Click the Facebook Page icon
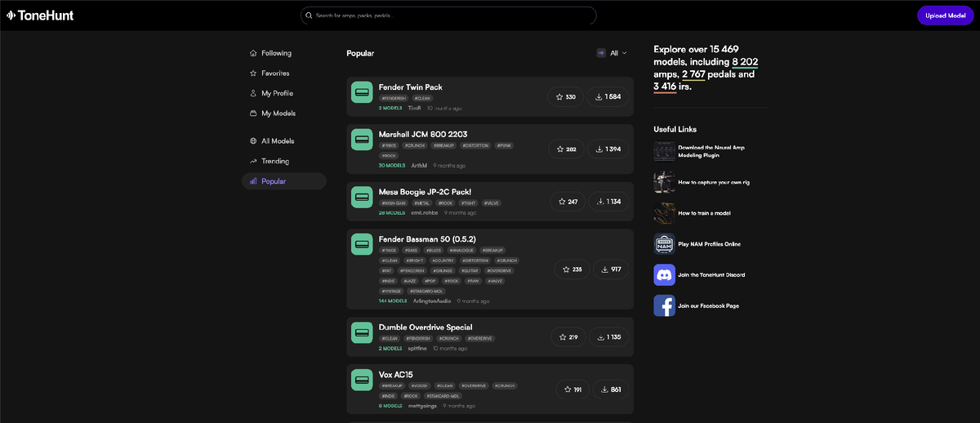 click(664, 305)
